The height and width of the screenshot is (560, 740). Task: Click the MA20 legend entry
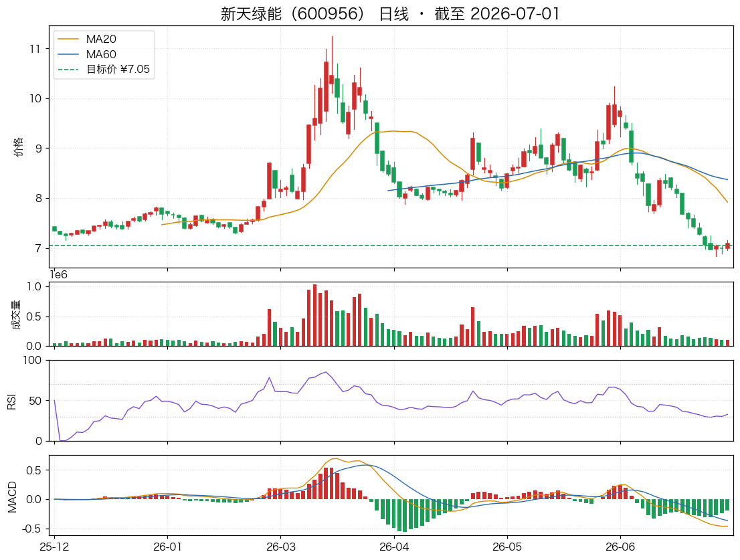click(101, 39)
